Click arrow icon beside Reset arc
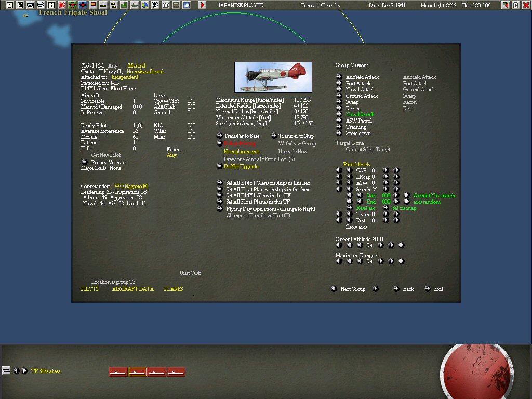 [350, 208]
